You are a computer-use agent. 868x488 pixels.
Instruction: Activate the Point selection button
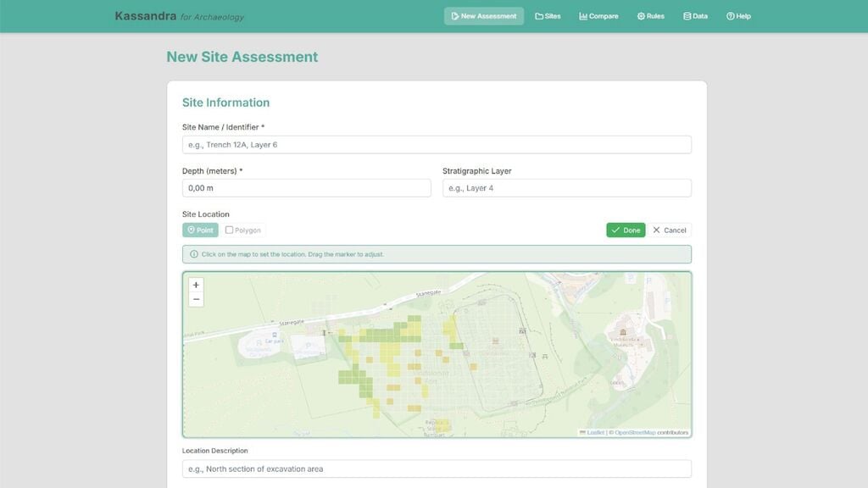(x=201, y=230)
